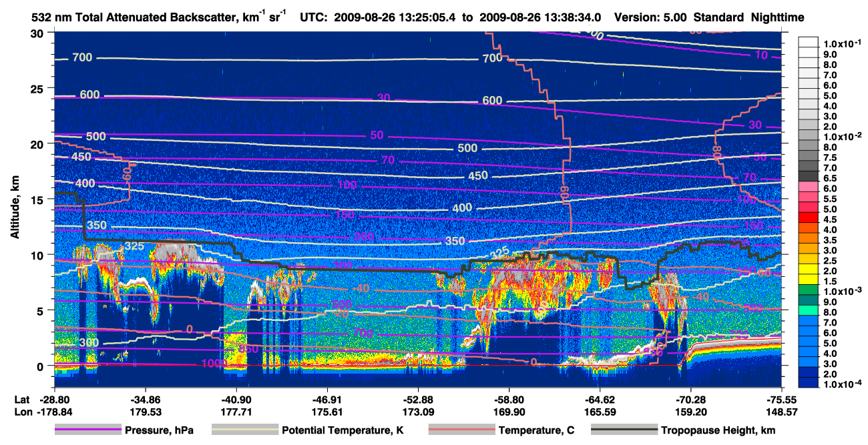Click latitude value '-52.88'
The height and width of the screenshot is (445, 868).
(x=418, y=398)
